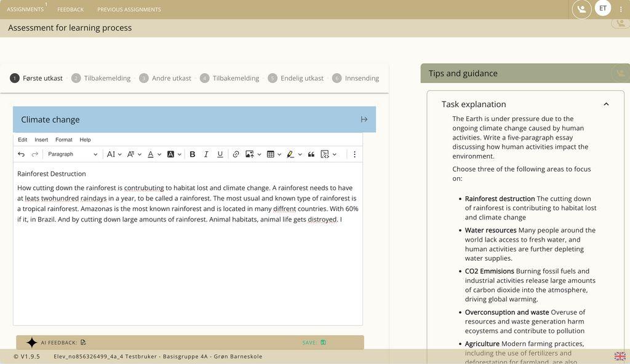Click the misspelled word 'distroyed'
630x364 pixels.
(322, 220)
